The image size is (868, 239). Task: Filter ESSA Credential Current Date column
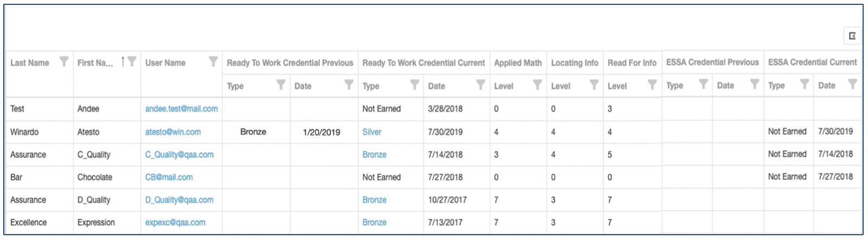coord(852,84)
